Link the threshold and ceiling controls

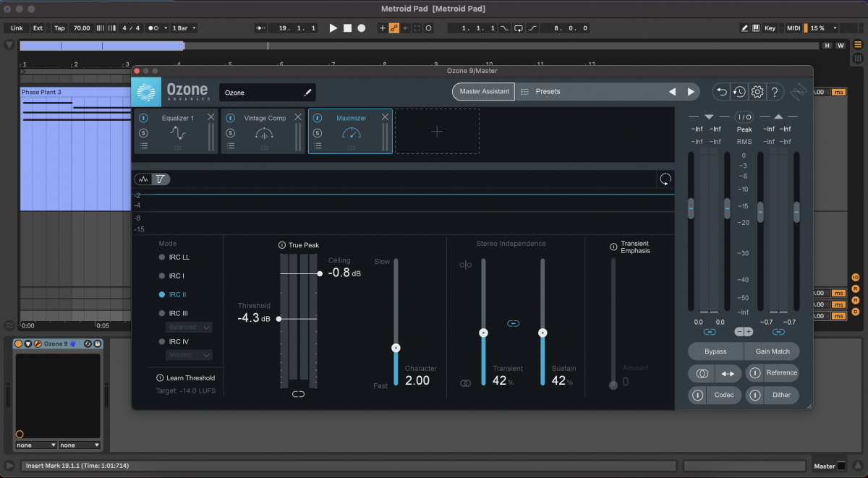coord(298,394)
